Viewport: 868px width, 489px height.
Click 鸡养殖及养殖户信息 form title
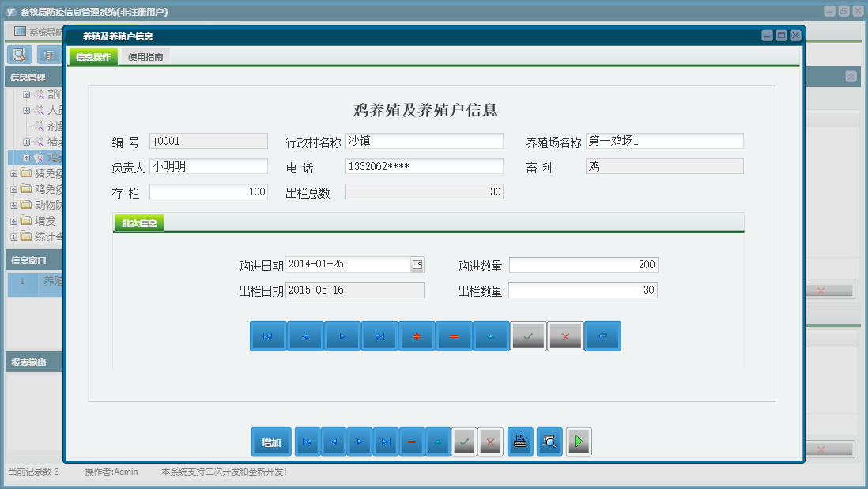click(x=425, y=110)
